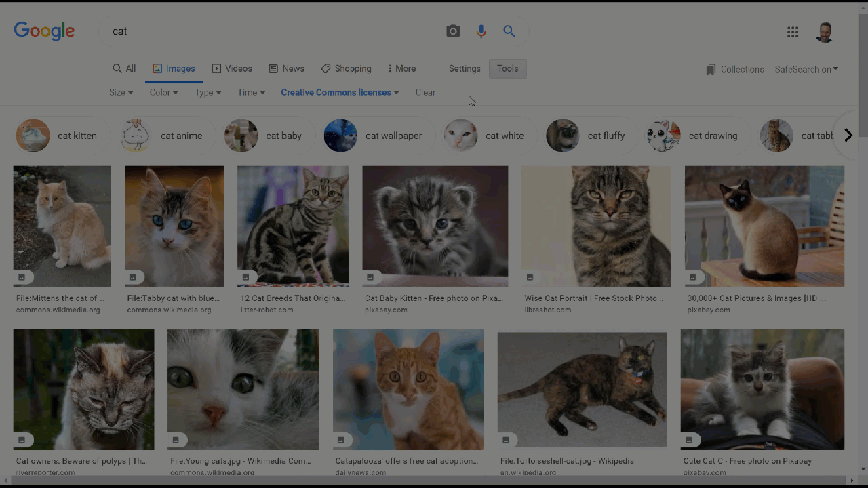Screen dimensions: 868x488
Task: Click license badge on Cat owners polyps image
Action: tap(22, 440)
